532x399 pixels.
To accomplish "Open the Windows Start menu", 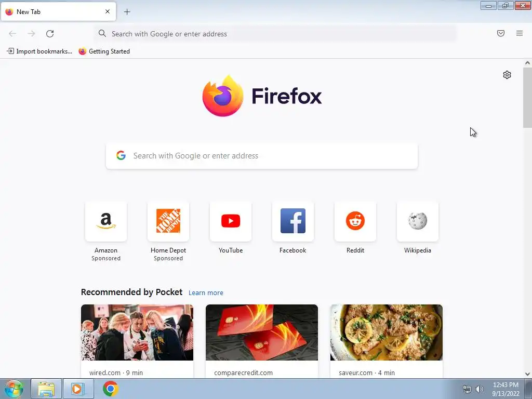I will point(14,389).
